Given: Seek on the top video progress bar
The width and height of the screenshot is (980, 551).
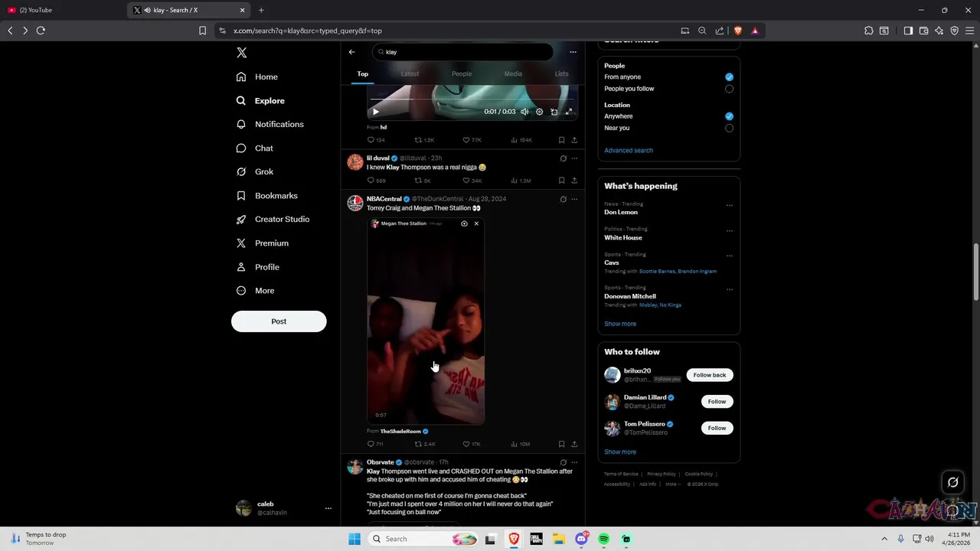Looking at the screenshot, I should point(473,100).
